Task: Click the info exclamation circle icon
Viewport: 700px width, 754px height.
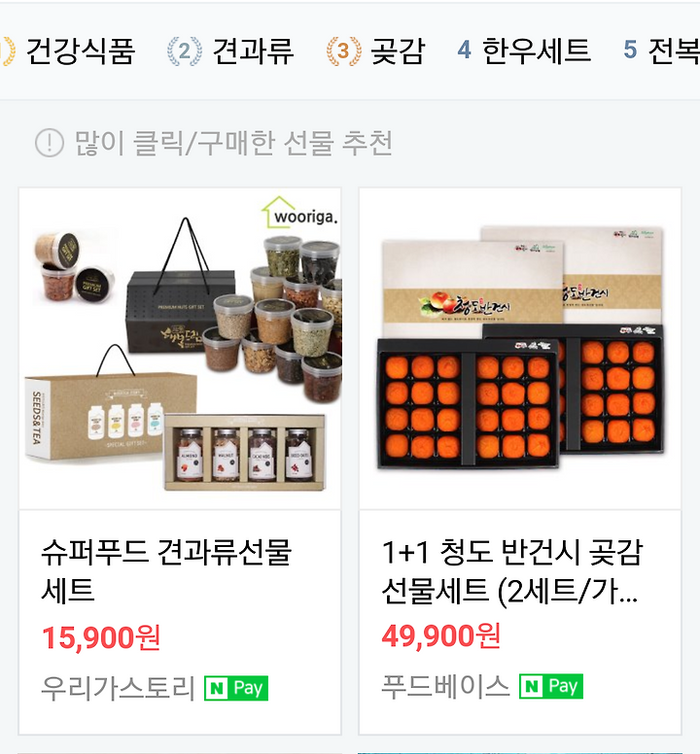Action: pos(49,143)
